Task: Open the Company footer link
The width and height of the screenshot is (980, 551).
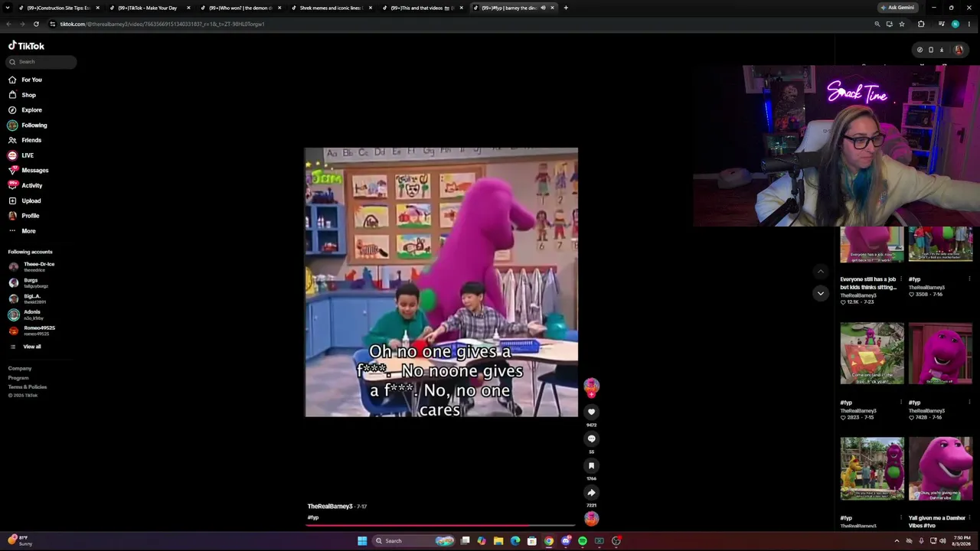Action: coord(20,369)
